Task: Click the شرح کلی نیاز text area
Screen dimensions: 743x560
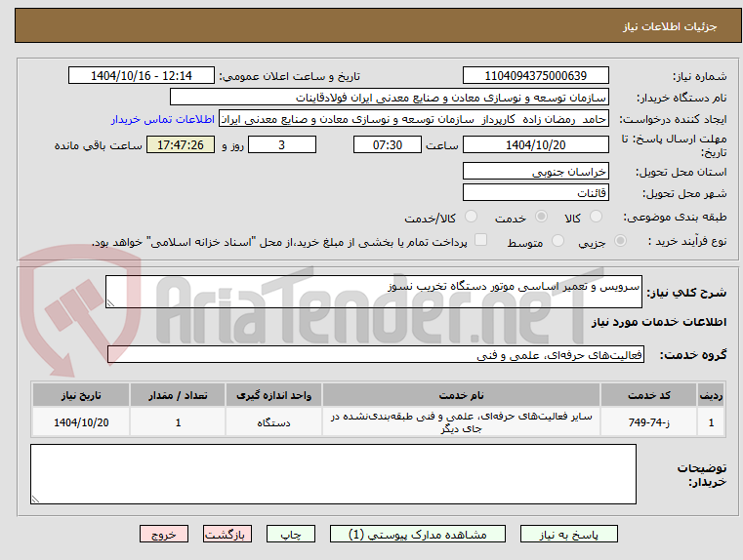Action: point(373,292)
